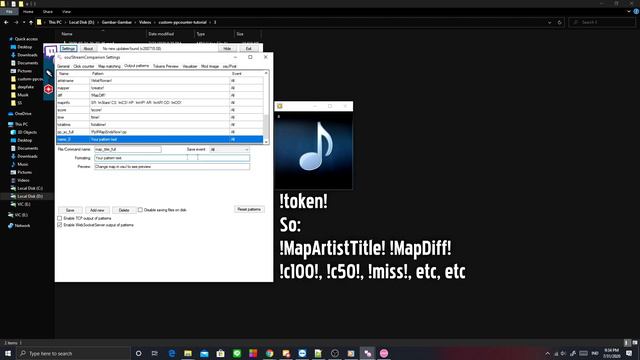The image size is (640, 360).
Task: Open the TeamViewer taskbar icon
Action: [302, 353]
